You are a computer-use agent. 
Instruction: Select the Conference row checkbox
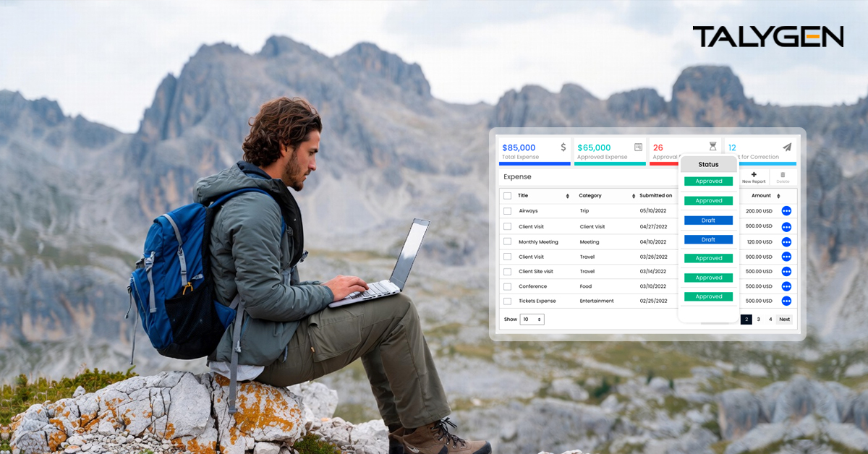tap(507, 286)
